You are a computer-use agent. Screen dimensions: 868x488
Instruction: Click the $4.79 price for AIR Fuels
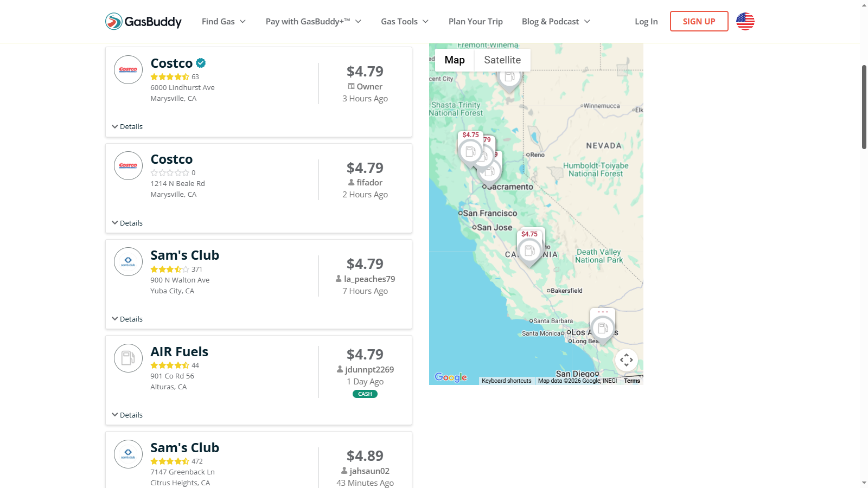(365, 355)
